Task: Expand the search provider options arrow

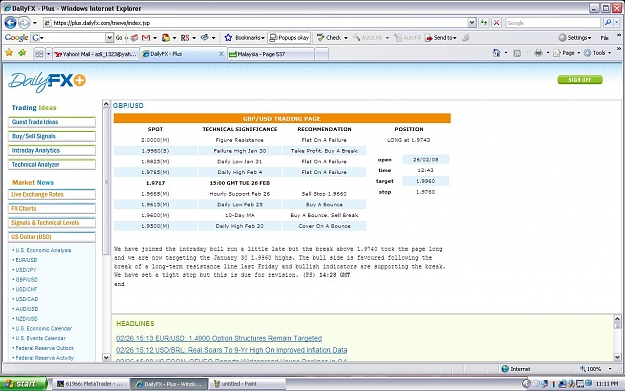Action: coord(617,23)
